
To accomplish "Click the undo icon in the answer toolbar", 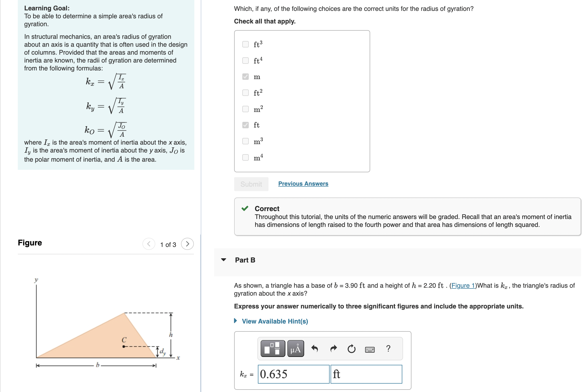I will 315,349.
